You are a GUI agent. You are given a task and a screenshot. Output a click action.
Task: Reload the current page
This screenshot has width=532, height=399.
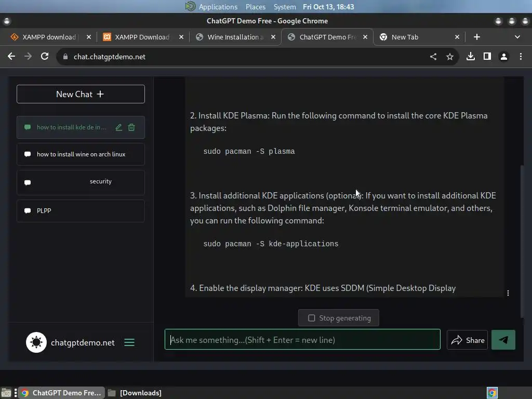pos(45,56)
